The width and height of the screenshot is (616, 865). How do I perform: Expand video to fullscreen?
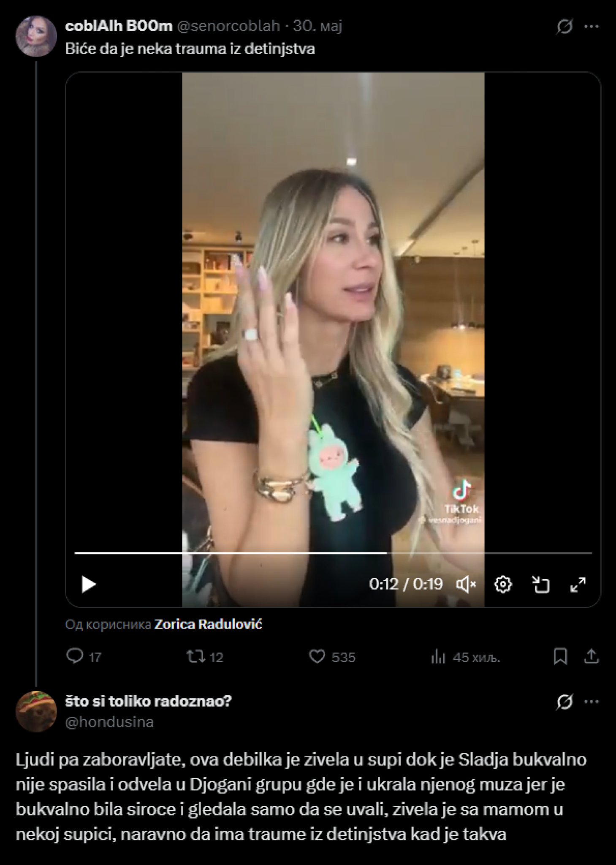pos(578,585)
